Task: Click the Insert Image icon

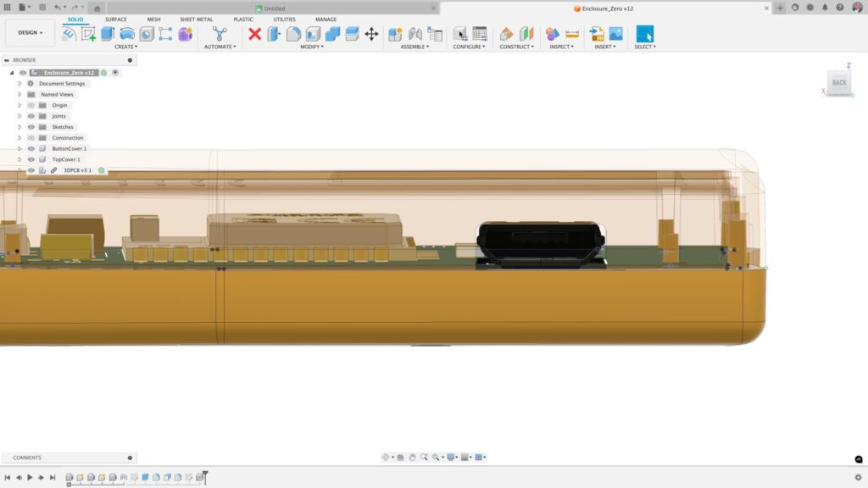Action: tap(615, 34)
